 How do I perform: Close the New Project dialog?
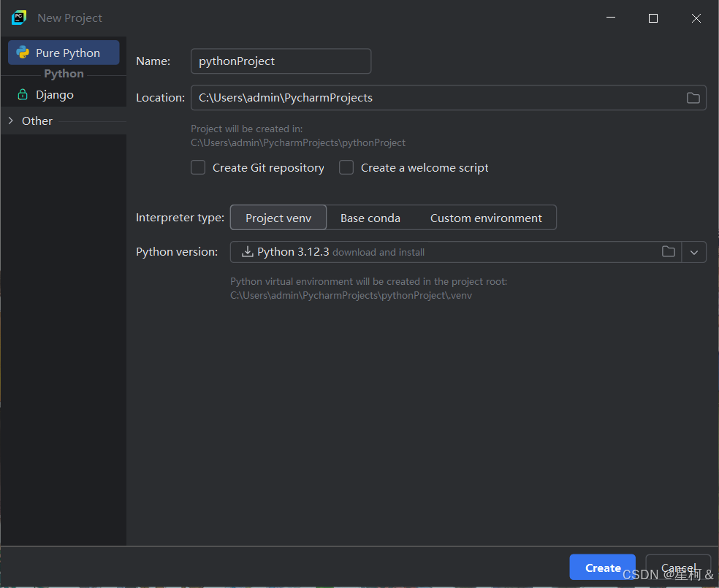(696, 18)
